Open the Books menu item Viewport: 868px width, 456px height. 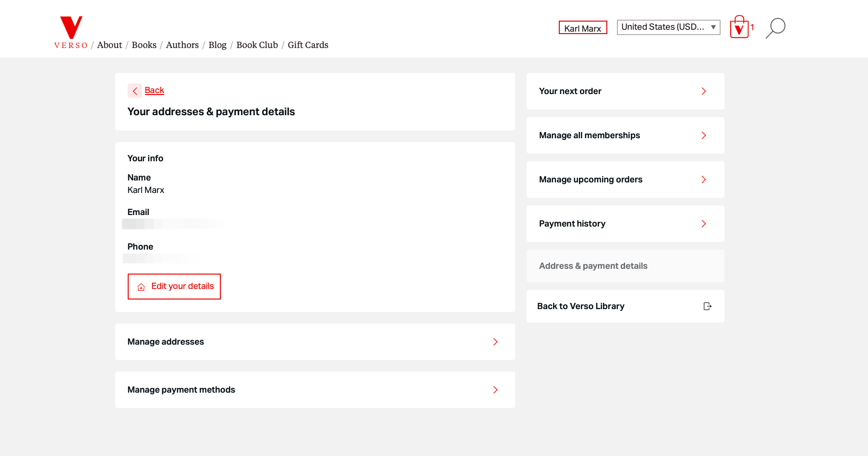(144, 45)
